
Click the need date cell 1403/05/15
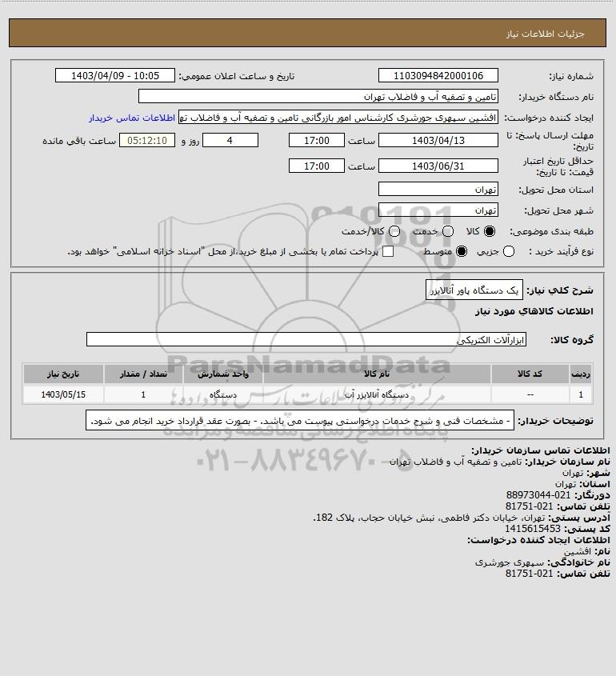[63, 394]
